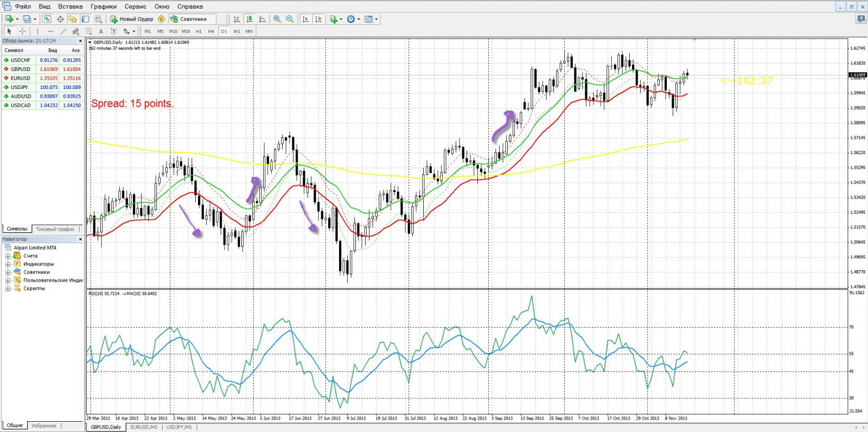Open indicators dropdown arrow
Image resolution: width=868 pixels, height=432 pixels.
[x=341, y=19]
